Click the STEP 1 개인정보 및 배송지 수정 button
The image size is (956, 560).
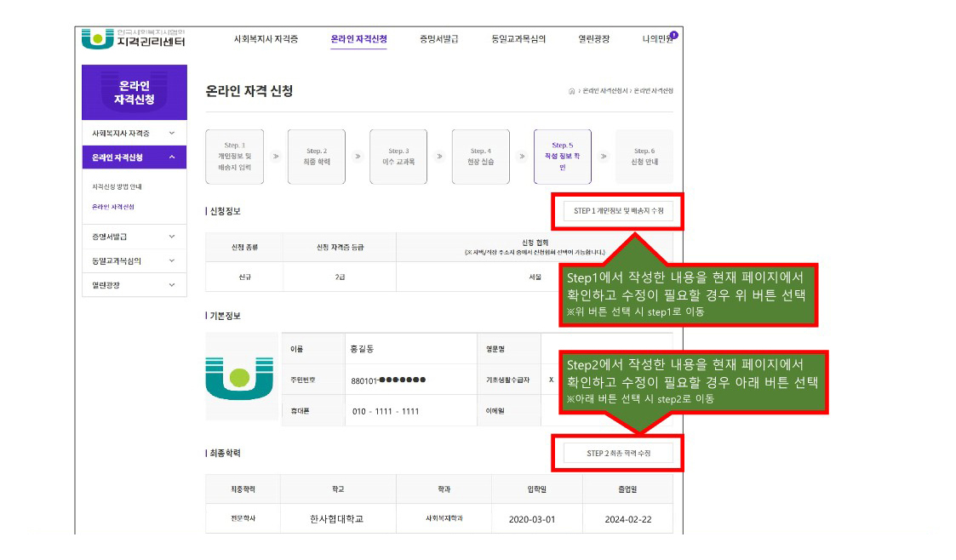618,211
